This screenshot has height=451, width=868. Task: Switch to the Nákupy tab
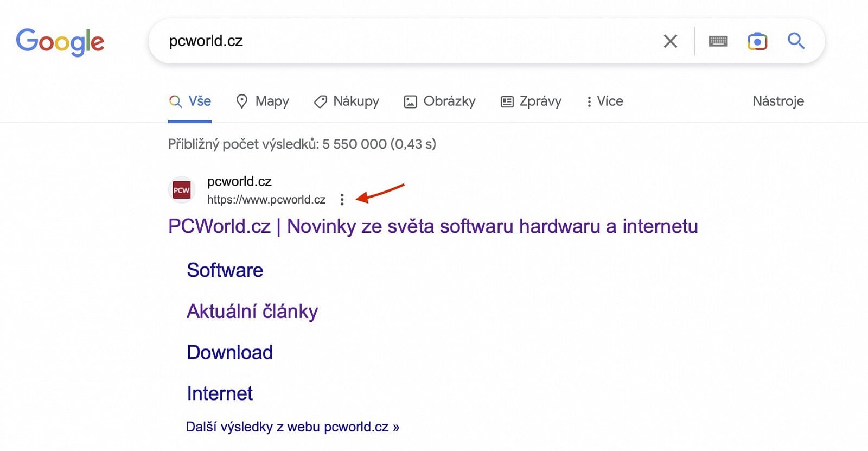347,101
